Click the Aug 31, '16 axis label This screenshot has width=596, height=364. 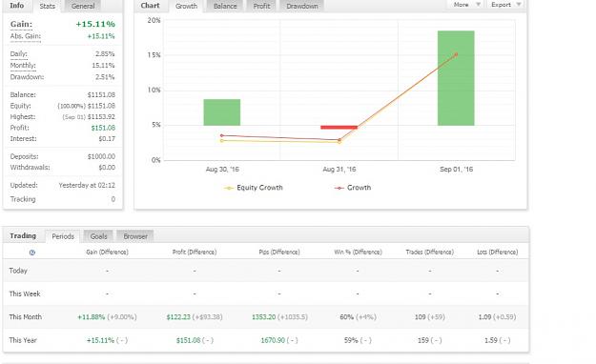(x=339, y=170)
